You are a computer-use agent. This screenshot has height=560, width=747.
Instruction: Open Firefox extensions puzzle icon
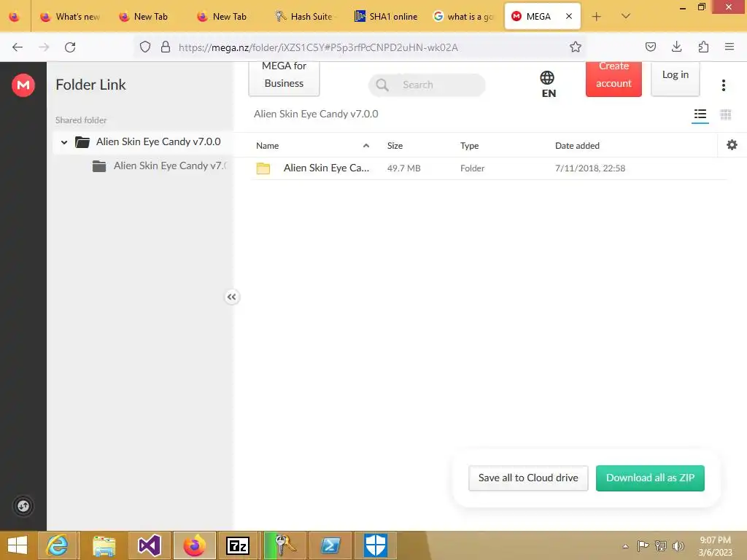(703, 47)
